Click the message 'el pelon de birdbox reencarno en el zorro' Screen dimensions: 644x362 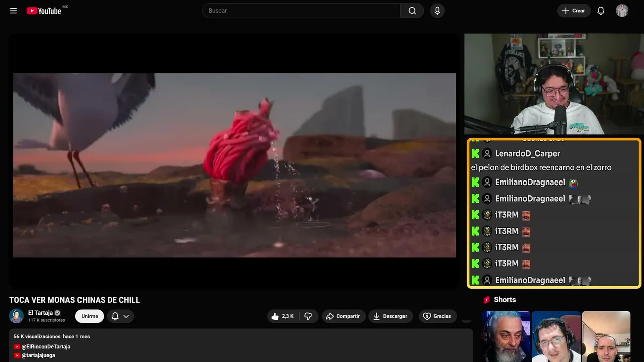(x=541, y=167)
